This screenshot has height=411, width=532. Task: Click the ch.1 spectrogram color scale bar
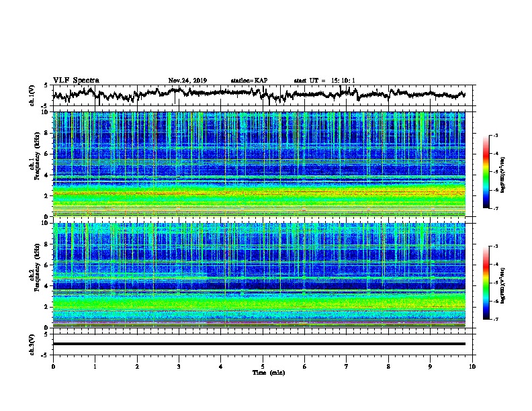(x=486, y=172)
